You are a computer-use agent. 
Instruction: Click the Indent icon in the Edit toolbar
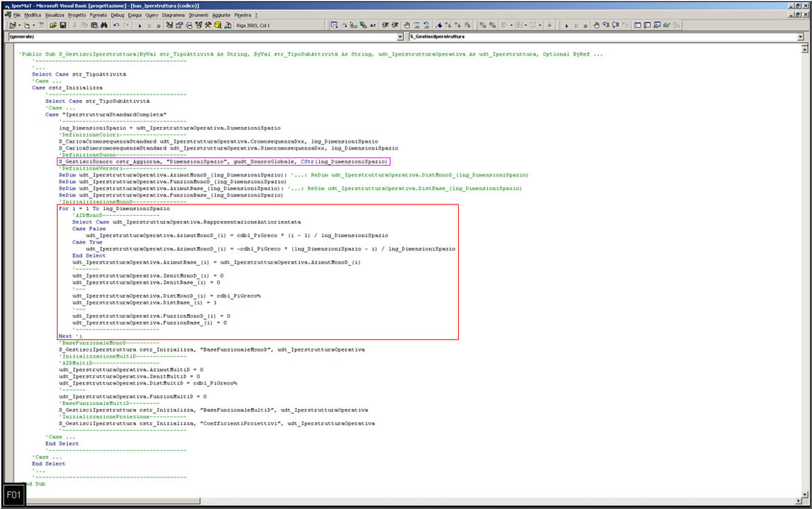point(385,26)
